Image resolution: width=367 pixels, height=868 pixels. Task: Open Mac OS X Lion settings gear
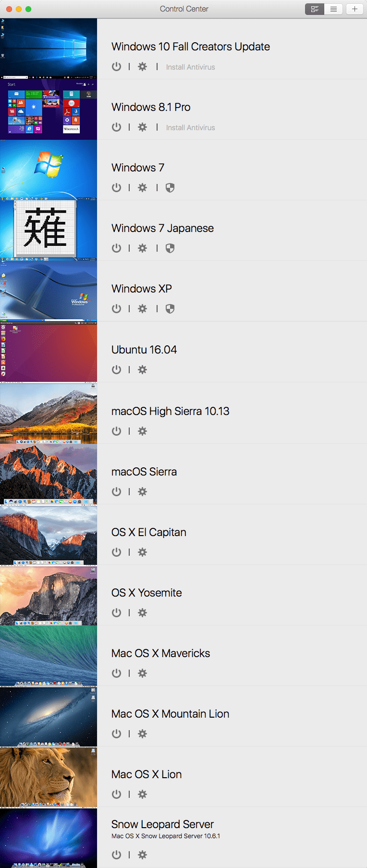coord(142,795)
